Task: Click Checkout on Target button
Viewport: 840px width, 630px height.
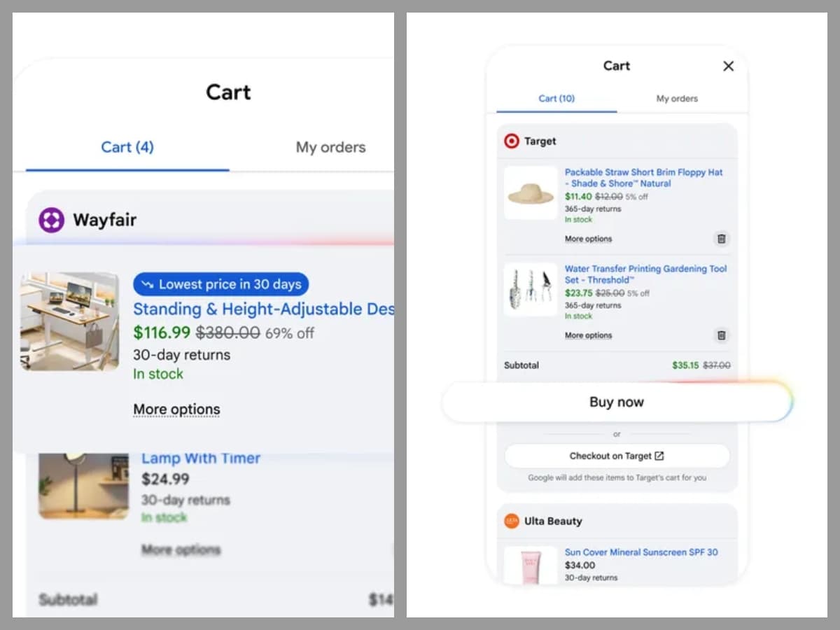Action: 617,456
